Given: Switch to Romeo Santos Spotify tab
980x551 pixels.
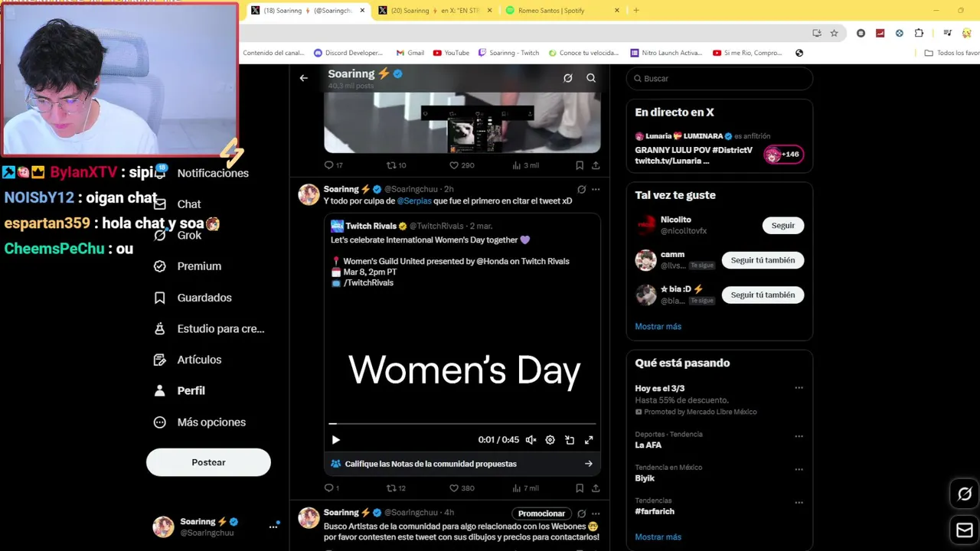Looking at the screenshot, I should (563, 11).
